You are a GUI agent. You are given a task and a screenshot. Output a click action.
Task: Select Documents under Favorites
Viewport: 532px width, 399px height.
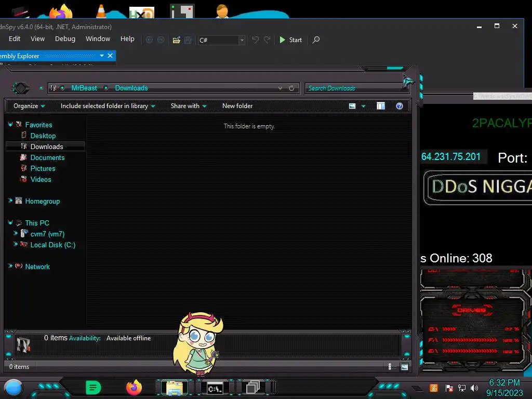coord(47,157)
